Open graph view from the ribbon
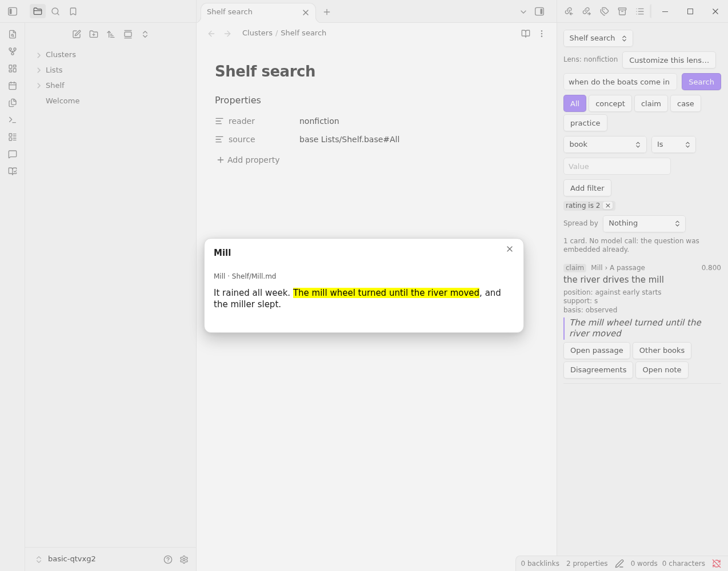 13,51
